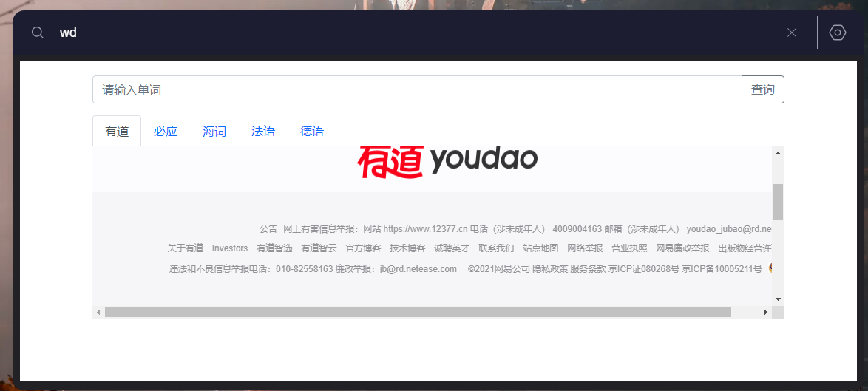Click the horizontal scrollbar thumb
The height and width of the screenshot is (391, 868).
tap(418, 313)
